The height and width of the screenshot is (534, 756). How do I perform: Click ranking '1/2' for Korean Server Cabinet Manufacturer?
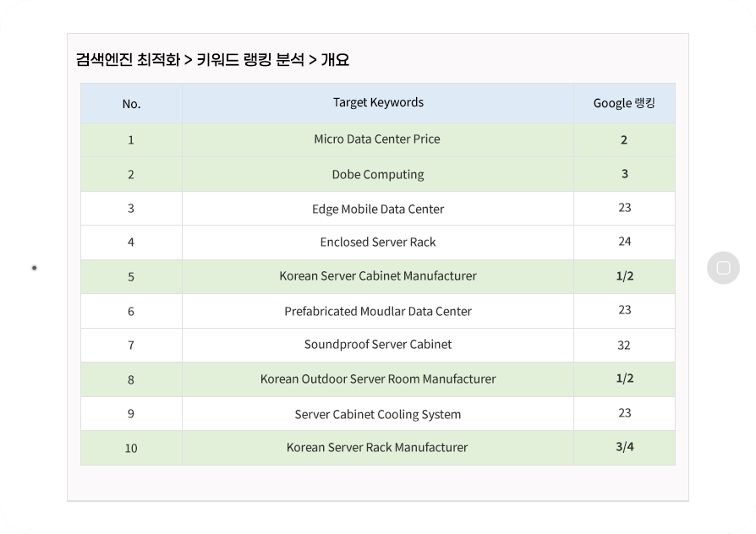[x=624, y=276]
